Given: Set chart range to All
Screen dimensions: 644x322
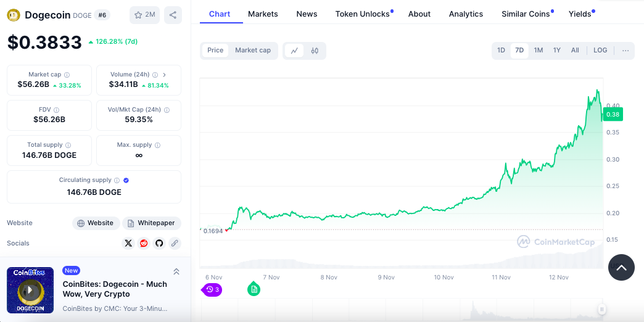Looking at the screenshot, I should [575, 51].
